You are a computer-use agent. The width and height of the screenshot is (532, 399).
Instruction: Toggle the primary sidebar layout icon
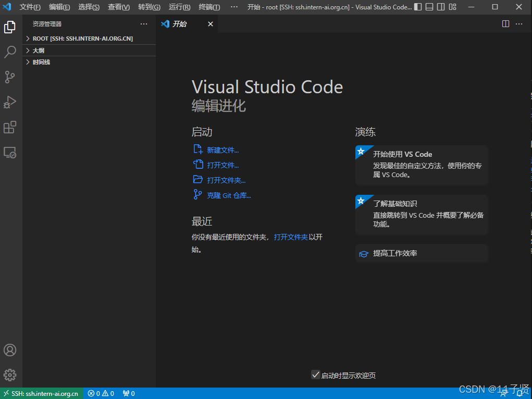click(418, 7)
